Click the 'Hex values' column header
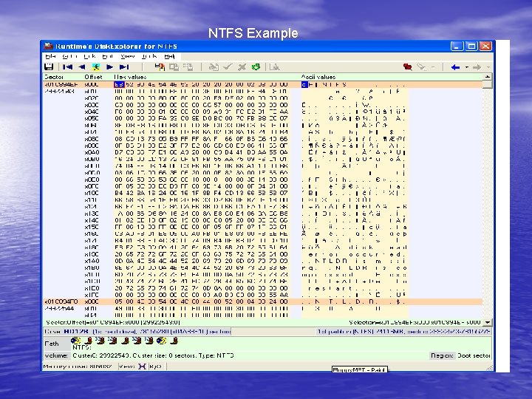 (130, 77)
